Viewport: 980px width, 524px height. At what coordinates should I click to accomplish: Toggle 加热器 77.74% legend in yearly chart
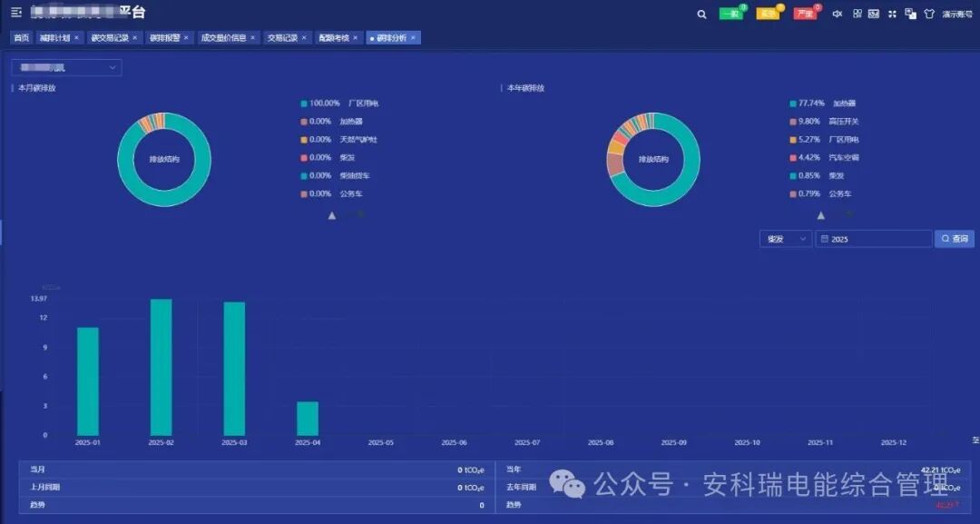[x=823, y=104]
